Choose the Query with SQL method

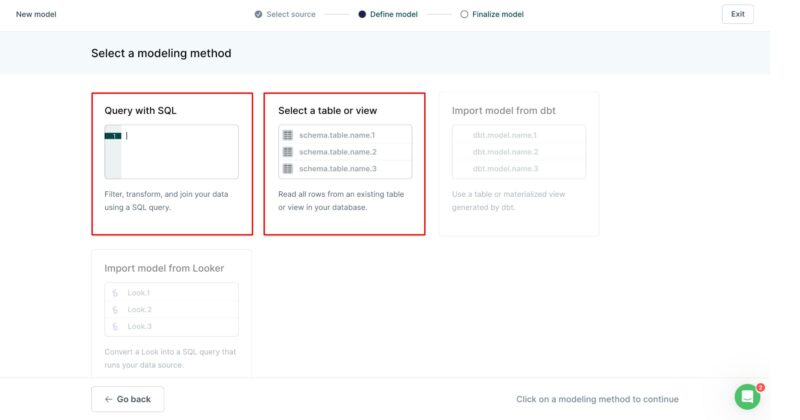click(171, 164)
